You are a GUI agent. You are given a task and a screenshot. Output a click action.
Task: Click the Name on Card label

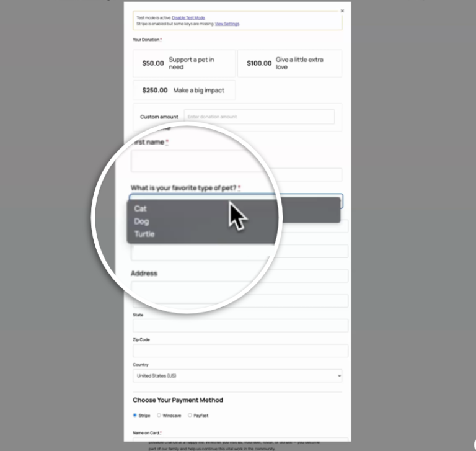click(146, 433)
